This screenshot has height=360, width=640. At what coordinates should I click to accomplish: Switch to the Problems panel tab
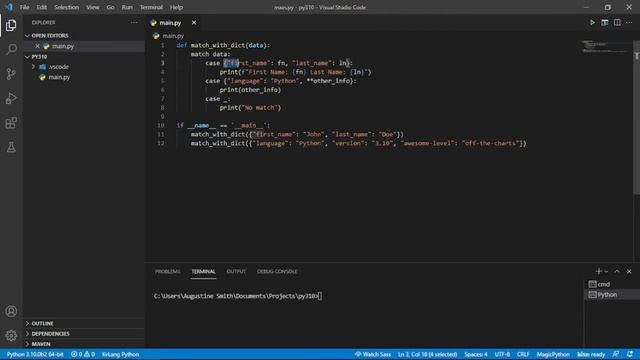pyautogui.click(x=167, y=271)
